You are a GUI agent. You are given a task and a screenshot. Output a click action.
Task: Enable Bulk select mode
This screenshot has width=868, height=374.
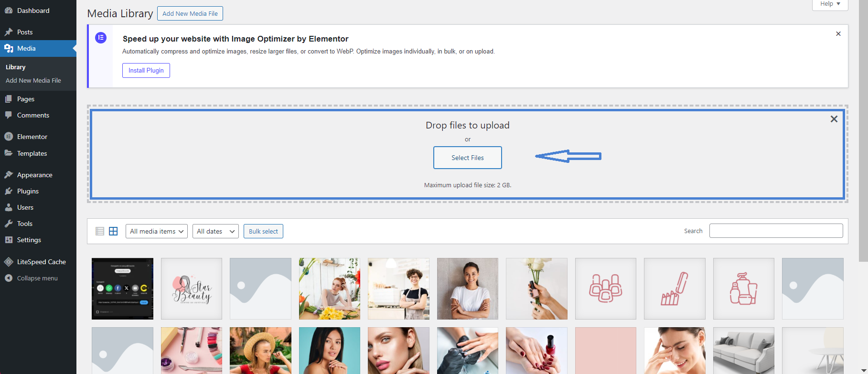tap(263, 231)
